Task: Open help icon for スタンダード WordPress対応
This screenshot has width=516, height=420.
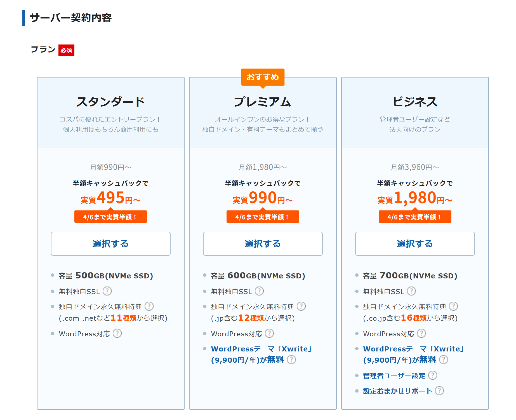Action: [117, 334]
